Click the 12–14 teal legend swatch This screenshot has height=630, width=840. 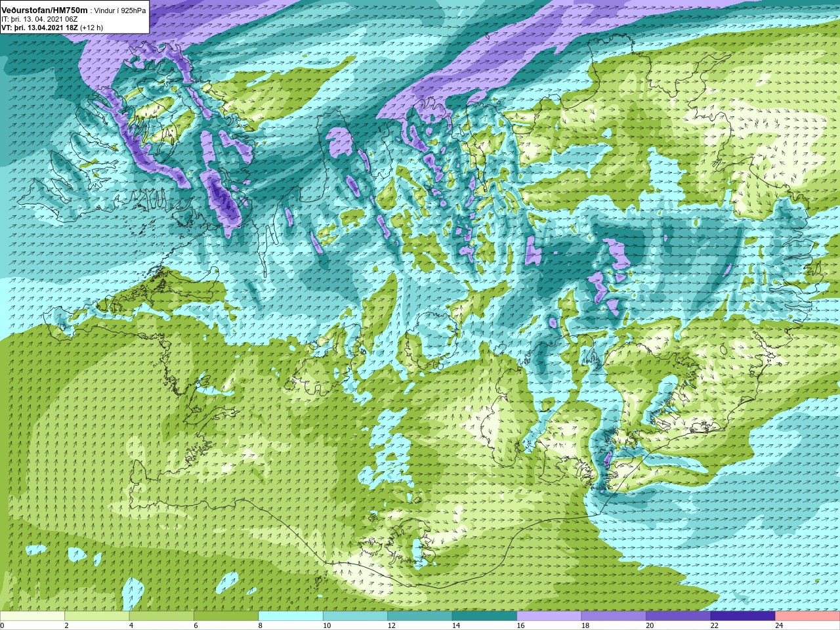coord(420,616)
